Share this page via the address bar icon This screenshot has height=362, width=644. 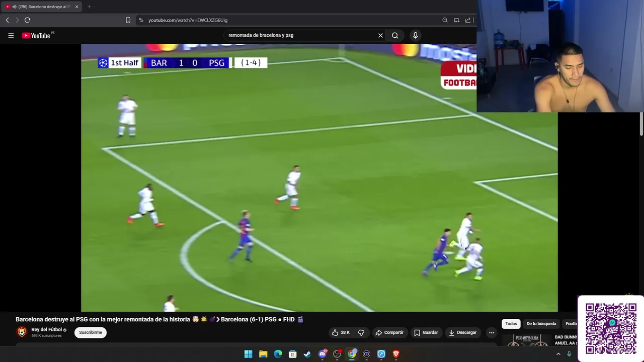pyautogui.click(x=468, y=20)
